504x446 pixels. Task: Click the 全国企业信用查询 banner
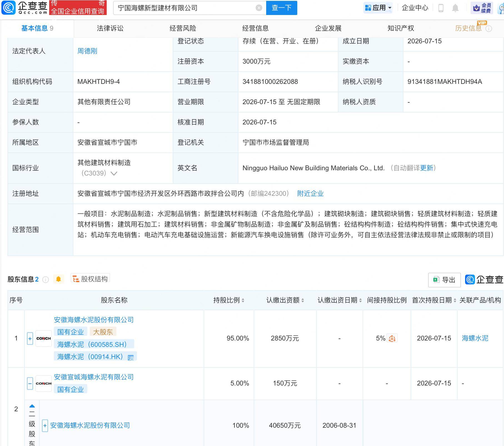coord(78,7)
